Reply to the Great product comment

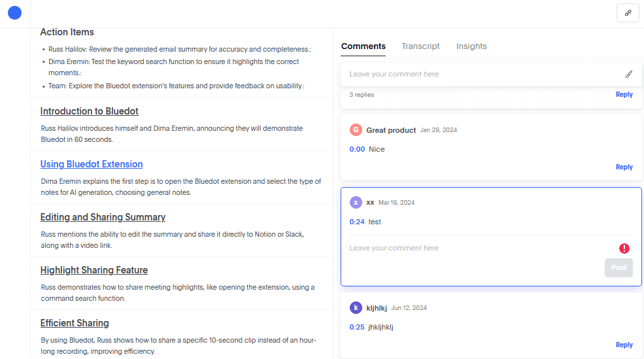[x=624, y=167]
